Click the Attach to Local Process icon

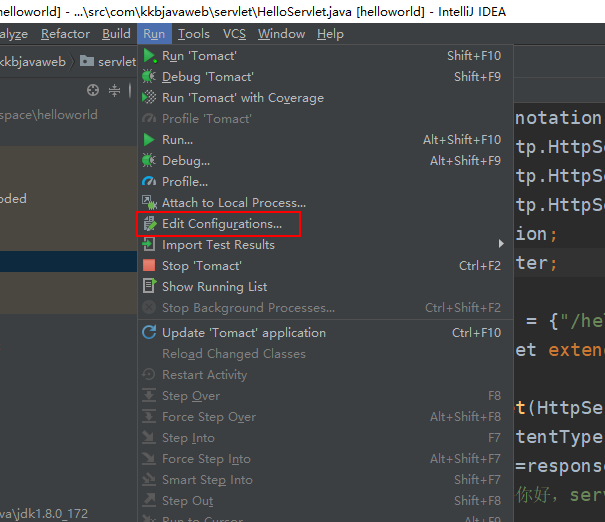point(149,202)
